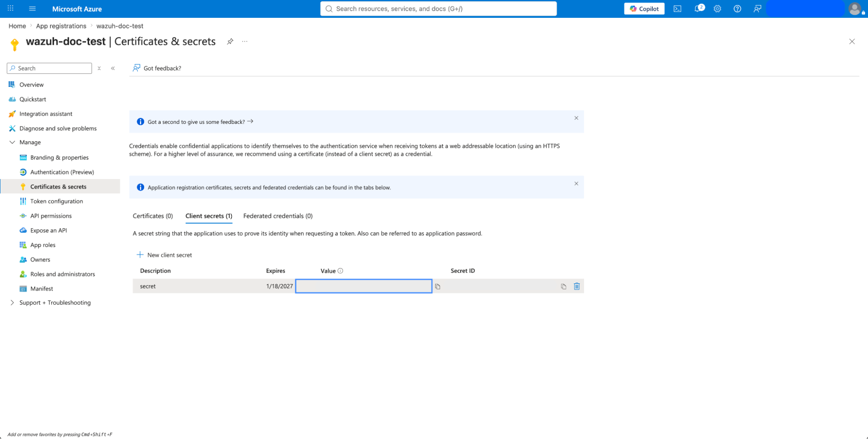This screenshot has width=868, height=439.
Task: Focus the sidebar Search field
Action: [50, 68]
